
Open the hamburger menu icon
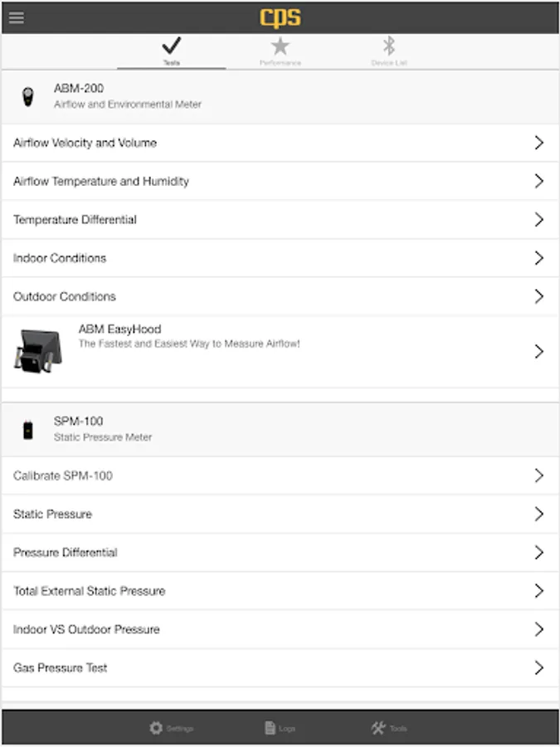[17, 17]
